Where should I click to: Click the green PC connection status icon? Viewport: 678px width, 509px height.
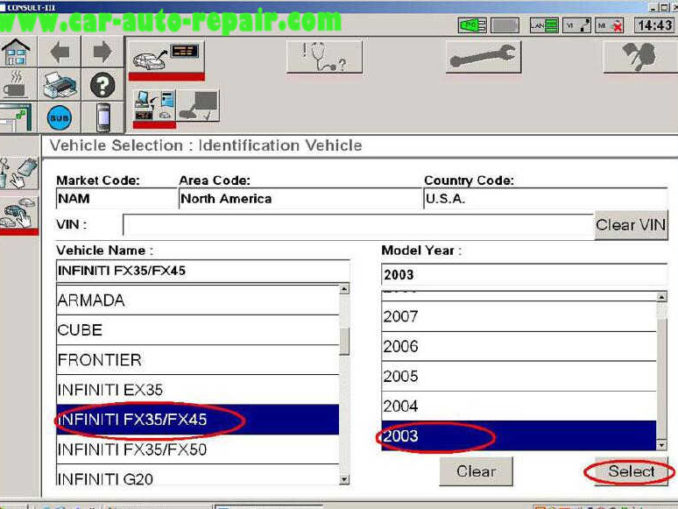click(x=472, y=25)
